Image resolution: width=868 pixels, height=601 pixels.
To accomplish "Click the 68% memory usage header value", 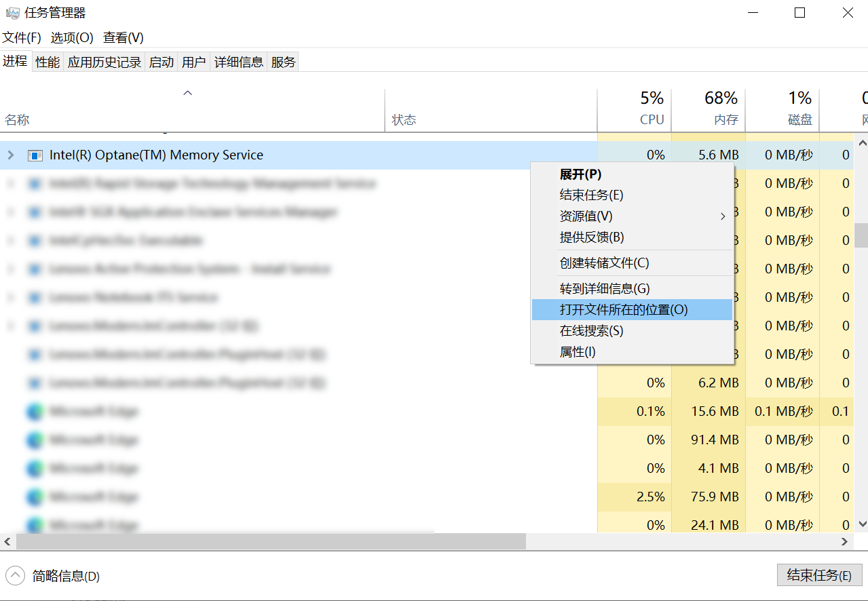I will coord(721,98).
